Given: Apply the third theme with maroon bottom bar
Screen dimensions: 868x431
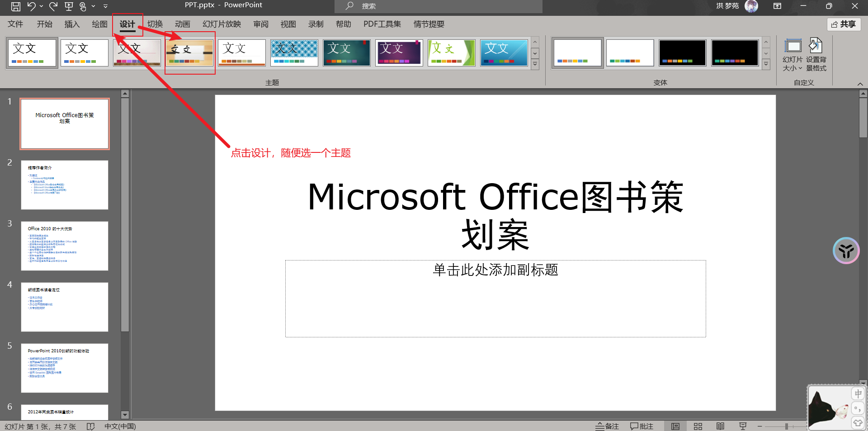Looking at the screenshot, I should 137,53.
